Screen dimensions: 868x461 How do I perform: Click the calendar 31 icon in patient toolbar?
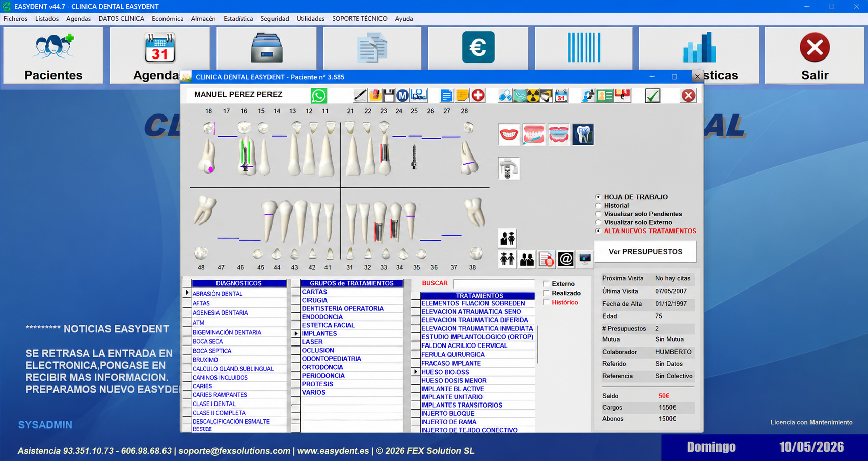point(561,95)
